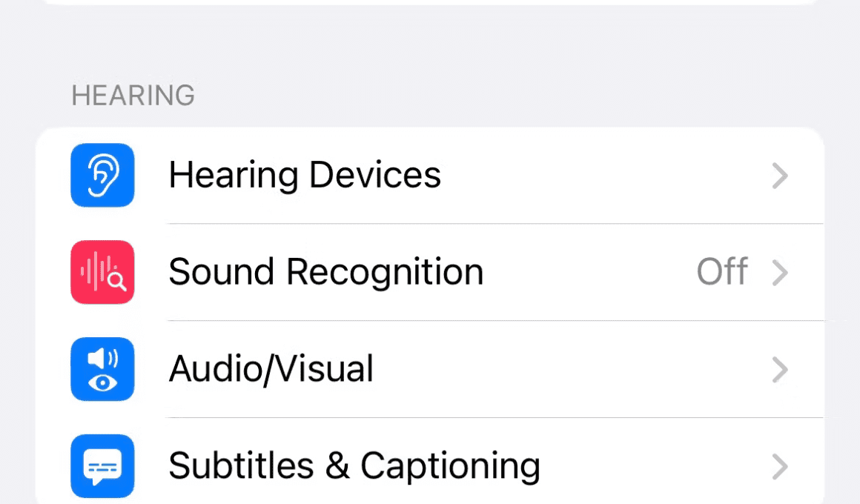Tap the red Sound Recognition waveform icon

point(102,273)
